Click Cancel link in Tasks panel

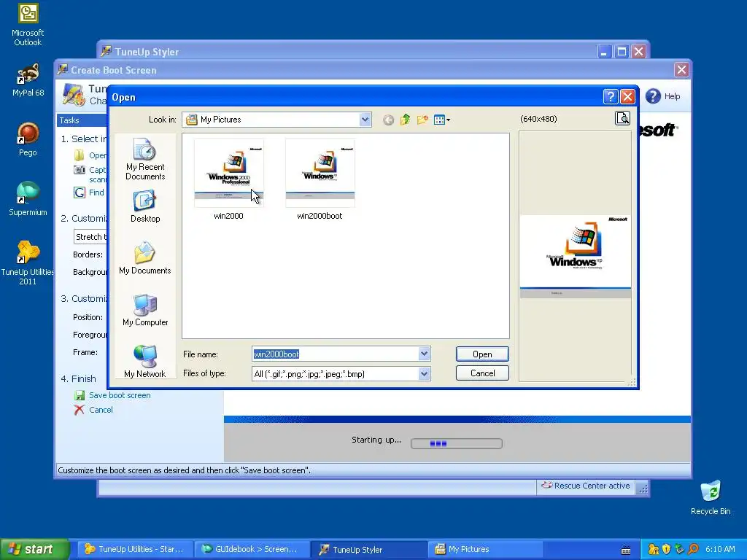pyautogui.click(x=101, y=410)
